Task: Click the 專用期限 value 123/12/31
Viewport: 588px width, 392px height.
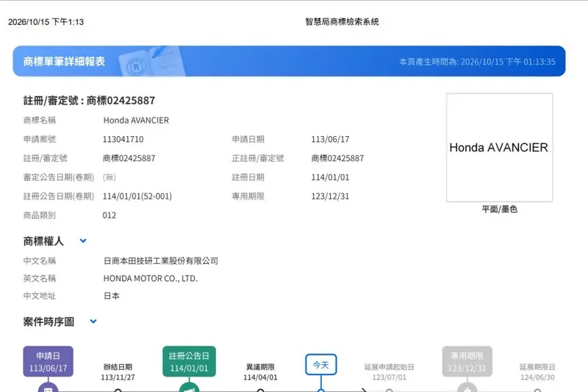Action: tap(330, 196)
